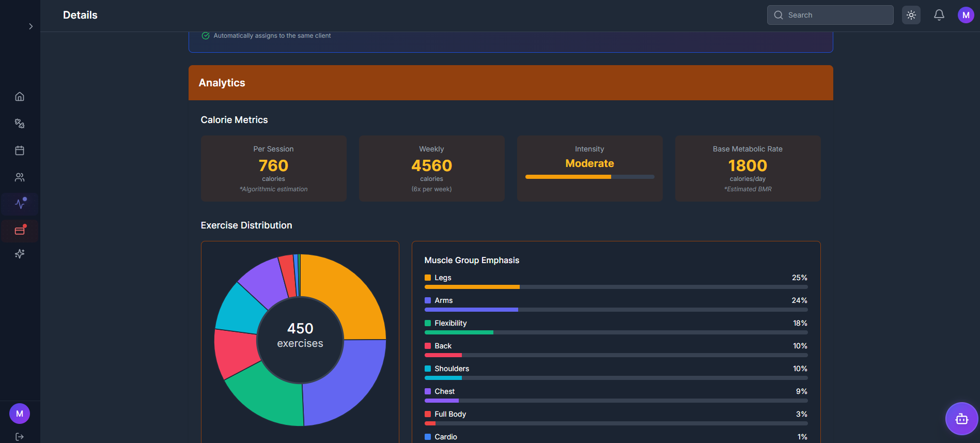This screenshot has width=980, height=443.
Task: Click the sidebar M profile avatar
Action: pos(20,414)
